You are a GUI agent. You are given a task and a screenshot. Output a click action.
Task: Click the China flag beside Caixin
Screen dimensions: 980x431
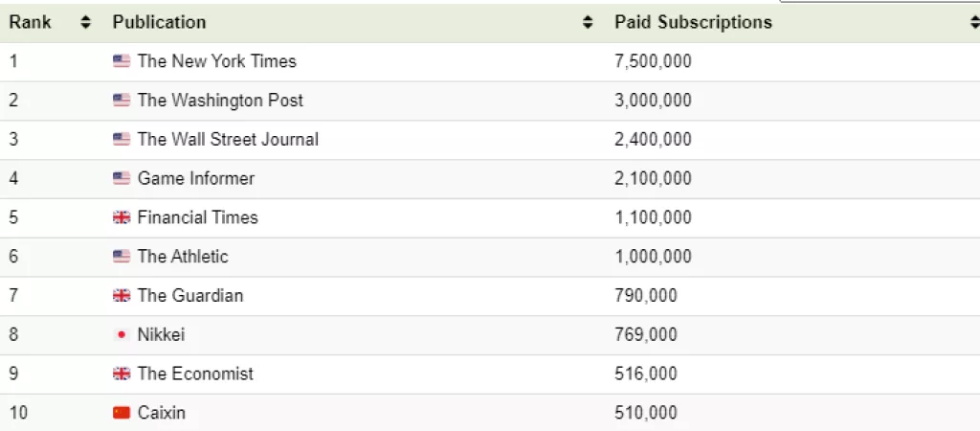tap(121, 414)
